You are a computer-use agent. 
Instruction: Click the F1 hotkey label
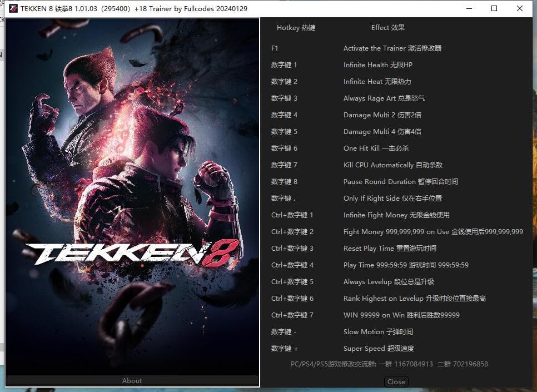[x=275, y=48]
